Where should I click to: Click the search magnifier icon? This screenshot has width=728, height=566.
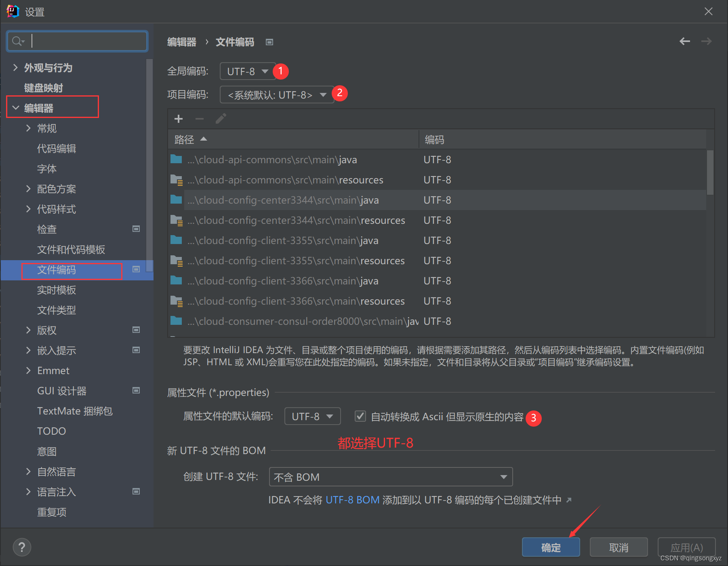pyautogui.click(x=18, y=41)
